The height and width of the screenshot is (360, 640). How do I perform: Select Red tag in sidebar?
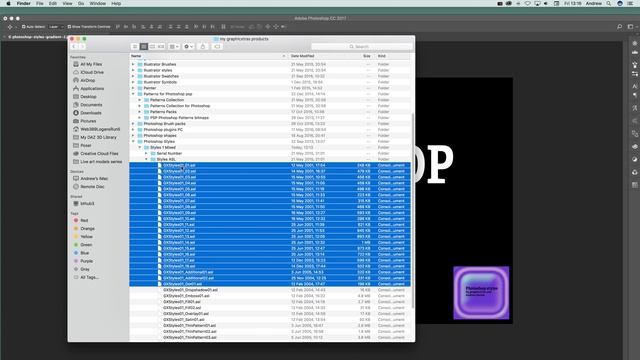(81, 220)
